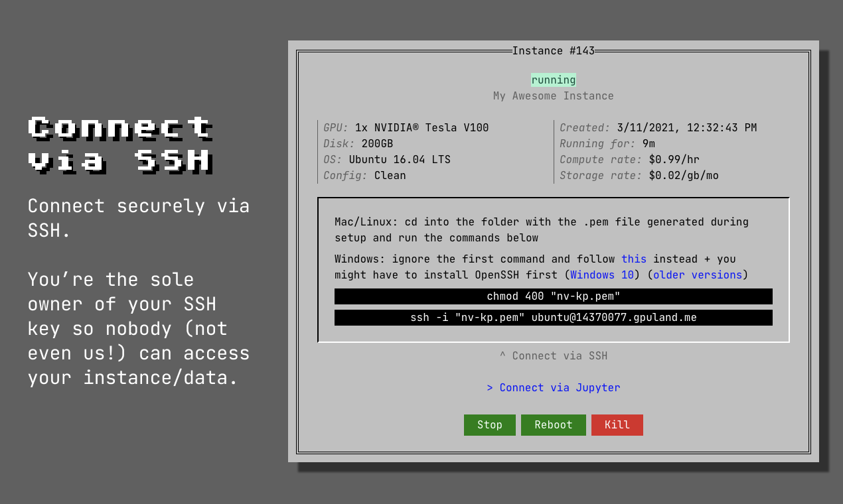Open the 'Windows 10' OpenSSH install link

pos(601,275)
